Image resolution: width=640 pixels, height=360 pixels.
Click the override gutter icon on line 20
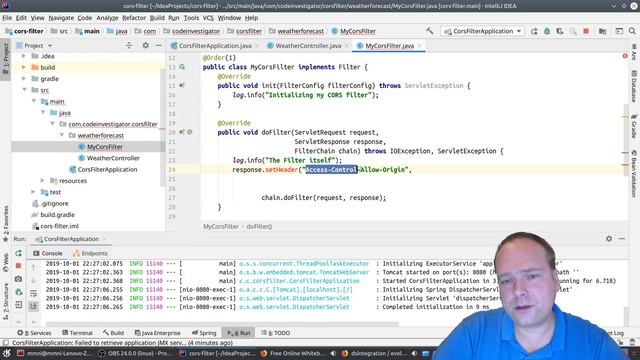pos(182,132)
